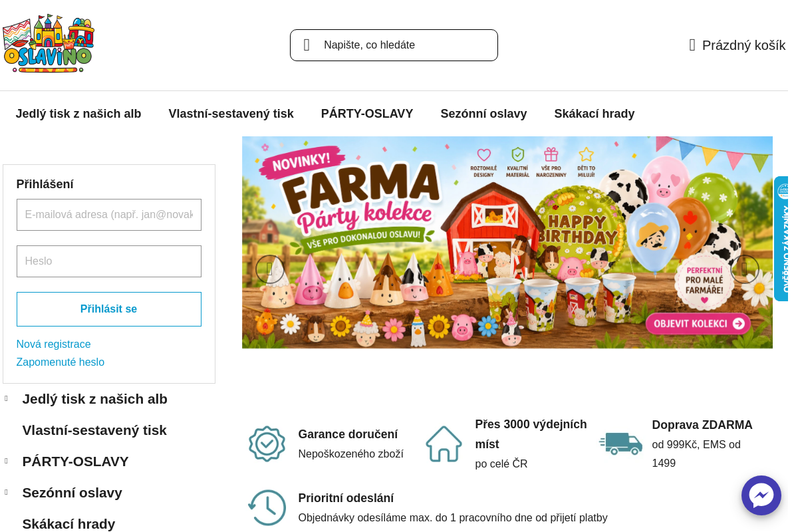Expand sidebar Jedlý tisk z našich alb

click(6, 398)
